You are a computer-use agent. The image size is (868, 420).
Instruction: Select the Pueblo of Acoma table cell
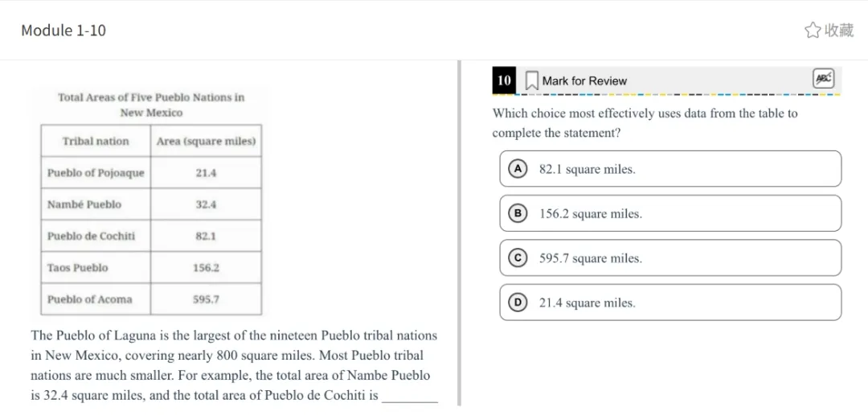[x=89, y=299]
